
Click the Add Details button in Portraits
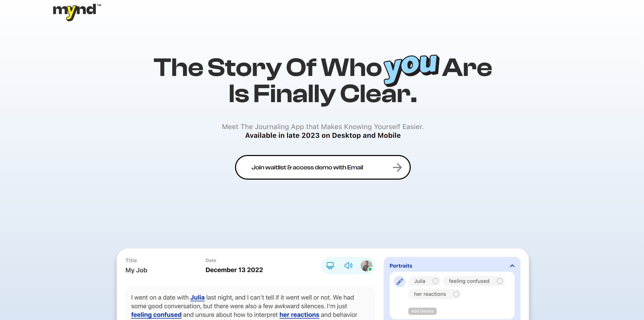(x=422, y=311)
